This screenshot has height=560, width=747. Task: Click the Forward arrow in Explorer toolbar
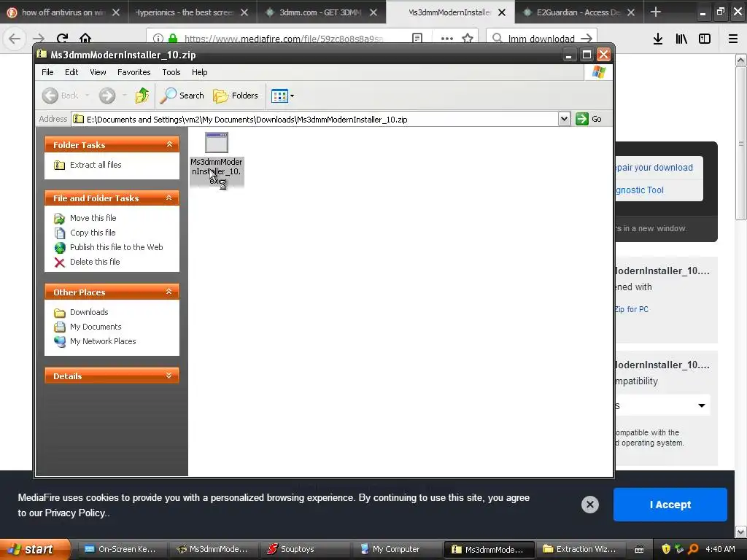click(x=107, y=96)
